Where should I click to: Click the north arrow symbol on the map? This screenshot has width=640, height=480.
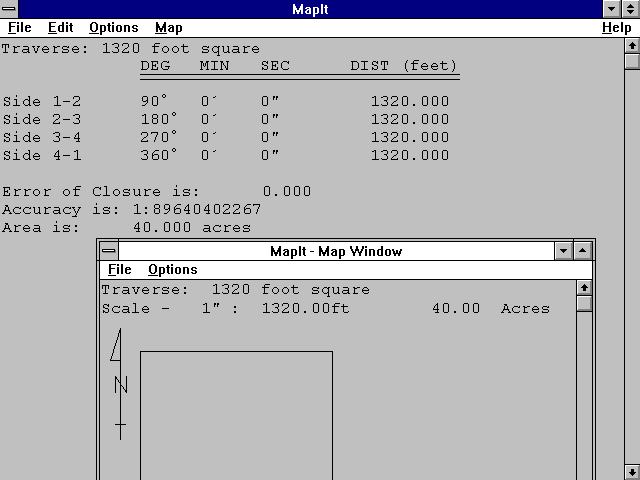[119, 386]
